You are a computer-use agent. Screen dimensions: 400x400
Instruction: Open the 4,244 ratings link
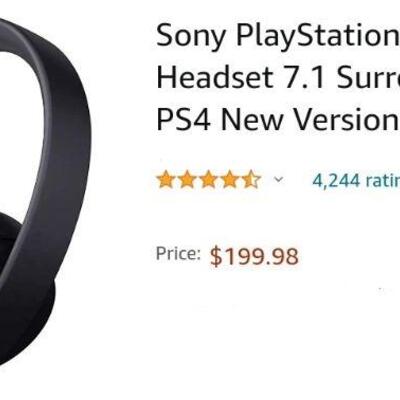[x=356, y=181]
